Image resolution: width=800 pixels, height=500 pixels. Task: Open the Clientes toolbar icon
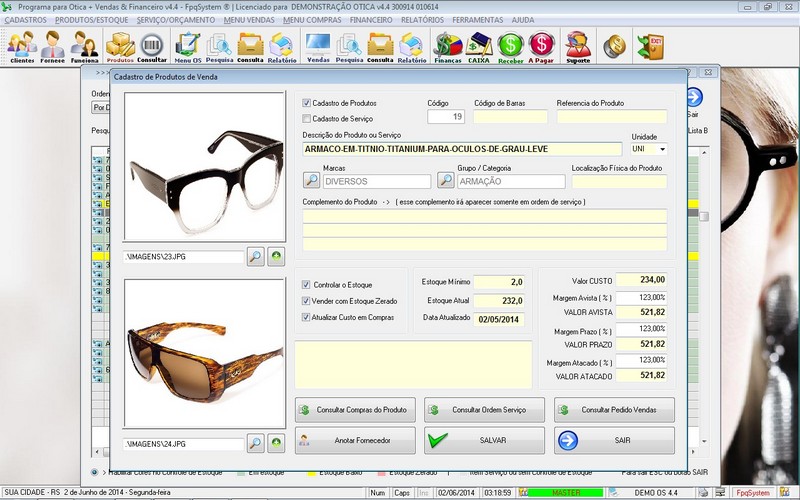pyautogui.click(x=22, y=46)
